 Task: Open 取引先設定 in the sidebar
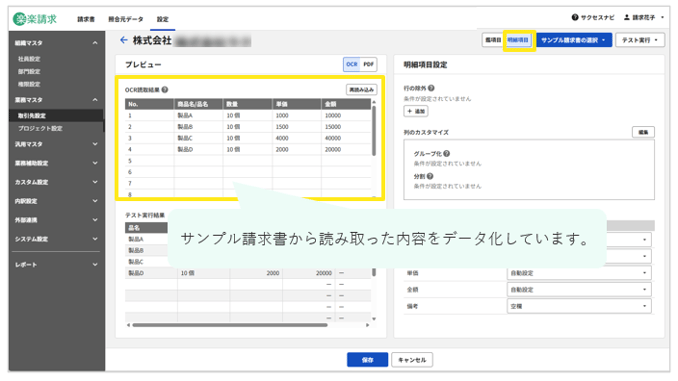point(56,115)
